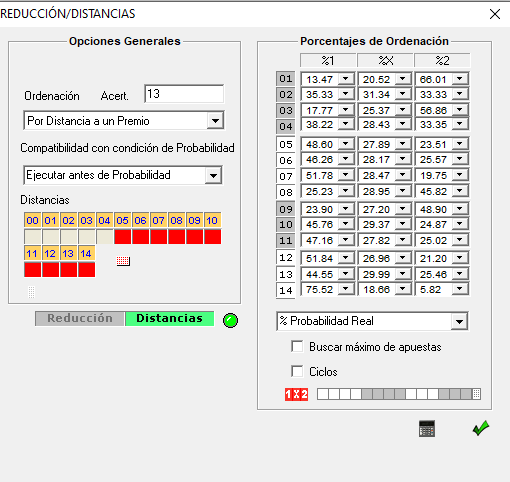Open the 33.35 dropdown in row 04
The image size is (510, 482).
point(460,124)
